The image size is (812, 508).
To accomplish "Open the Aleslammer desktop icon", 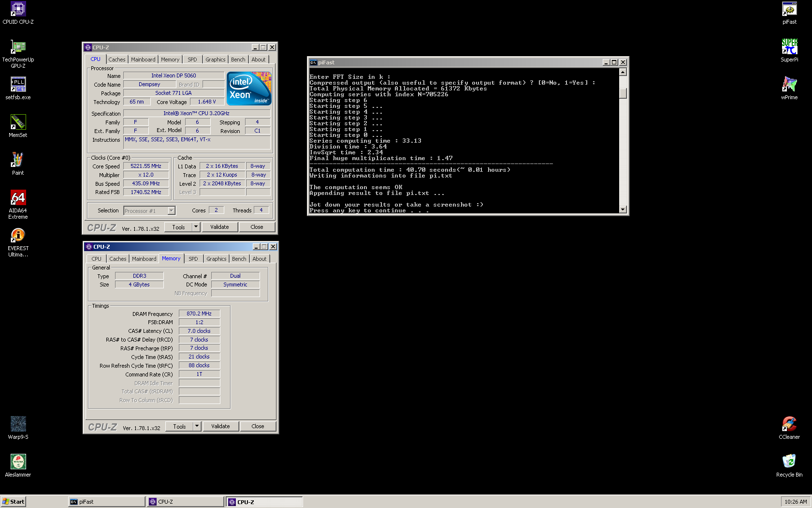I will (18, 466).
